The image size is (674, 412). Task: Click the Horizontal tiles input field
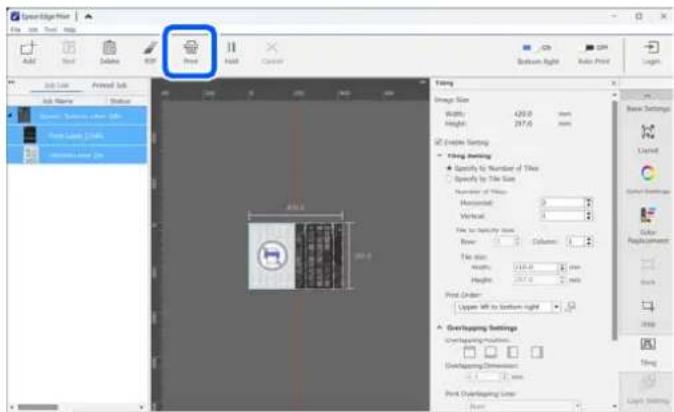coord(563,202)
